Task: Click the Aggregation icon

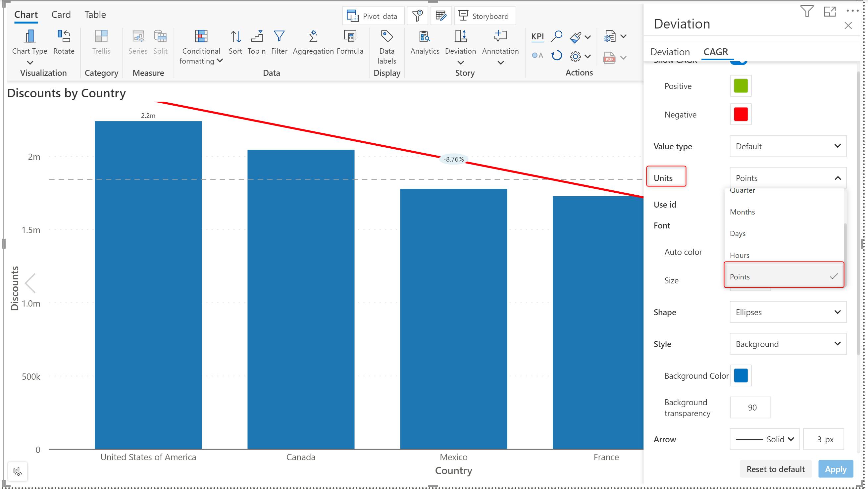Action: point(313,36)
